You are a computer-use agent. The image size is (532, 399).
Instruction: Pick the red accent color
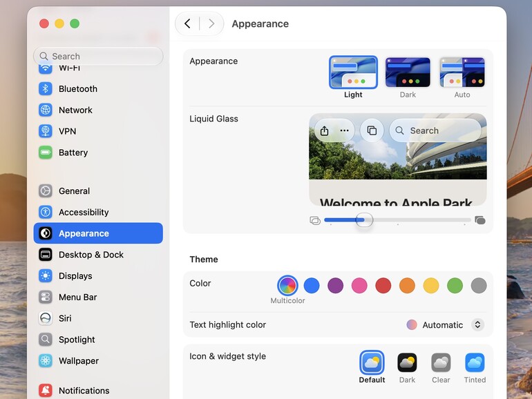pyautogui.click(x=383, y=285)
